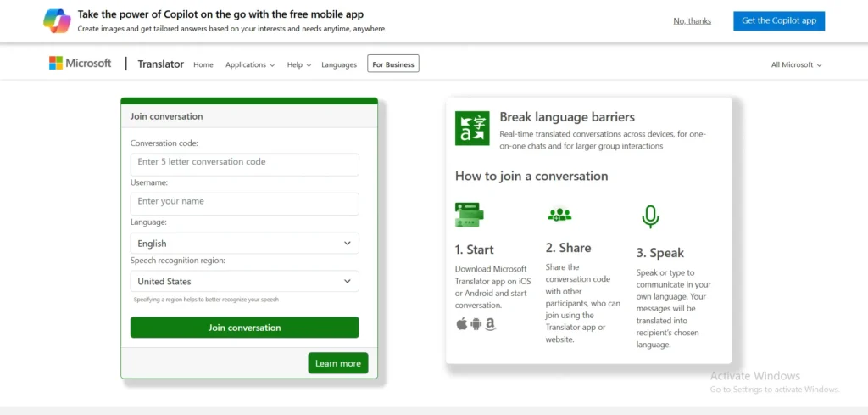Click the How to join a conversation heading

[x=531, y=176]
